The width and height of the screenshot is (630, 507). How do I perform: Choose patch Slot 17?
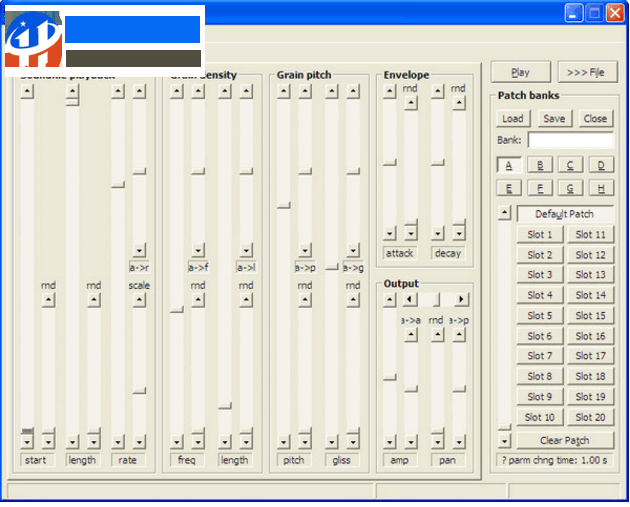point(590,356)
